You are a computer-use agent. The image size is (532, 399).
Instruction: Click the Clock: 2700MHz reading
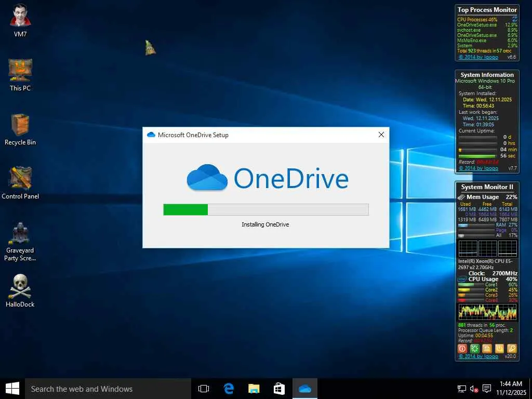pos(493,273)
